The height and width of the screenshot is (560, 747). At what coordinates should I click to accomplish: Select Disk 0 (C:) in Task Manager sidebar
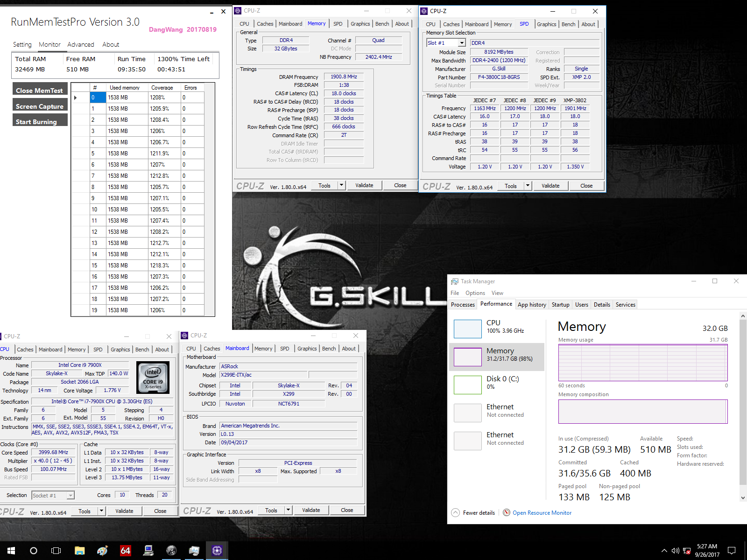[497, 384]
